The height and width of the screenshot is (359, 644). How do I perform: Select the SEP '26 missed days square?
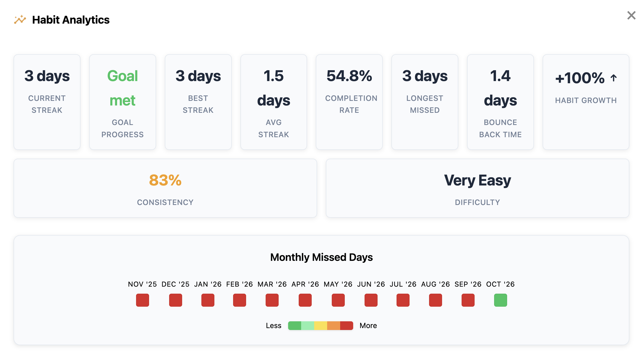pyautogui.click(x=468, y=300)
